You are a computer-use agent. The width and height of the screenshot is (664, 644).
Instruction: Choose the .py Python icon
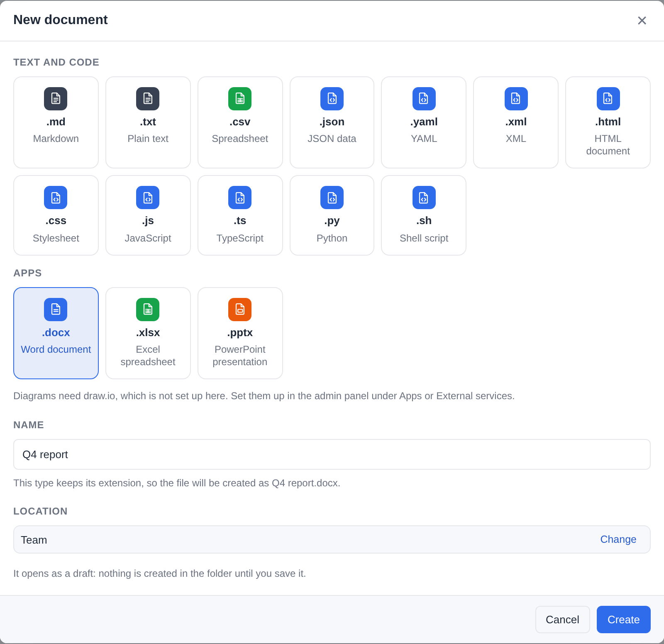coord(332,198)
